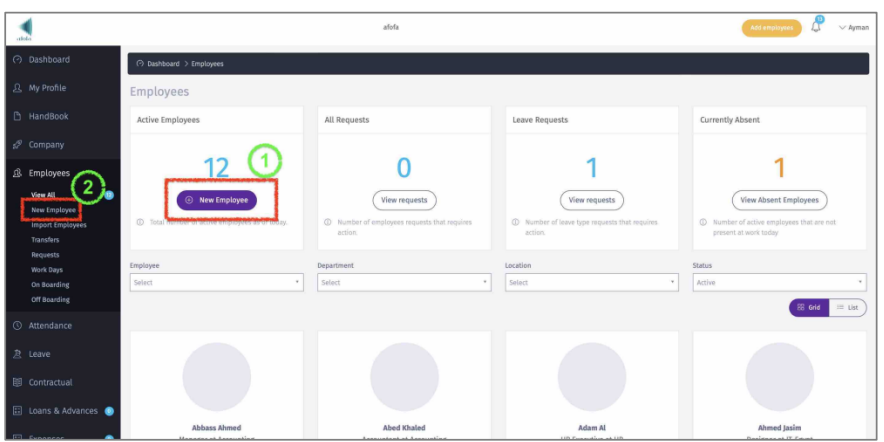Open Import Employees in sidebar
Screen dimensions: 884x442
(58, 225)
